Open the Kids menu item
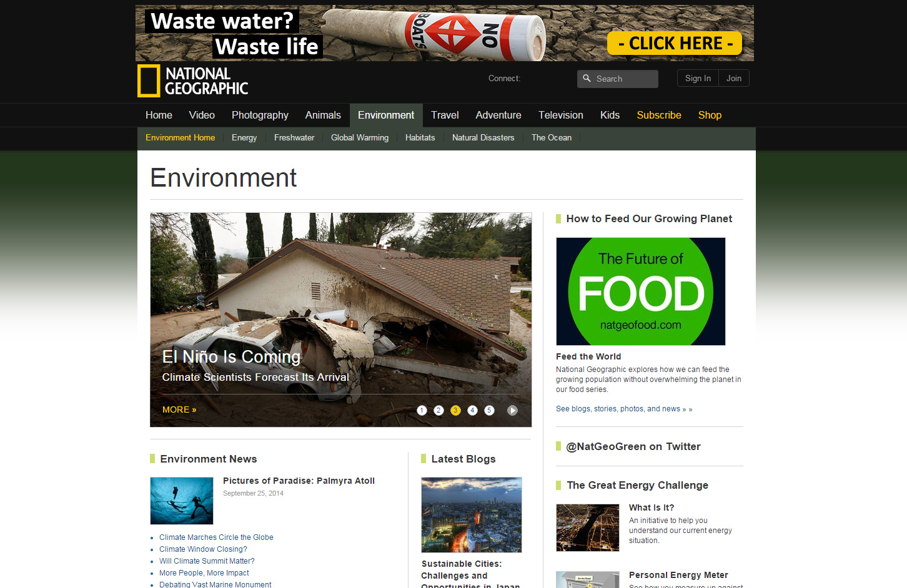Screen dimensions: 907x588 pyautogui.click(x=610, y=115)
